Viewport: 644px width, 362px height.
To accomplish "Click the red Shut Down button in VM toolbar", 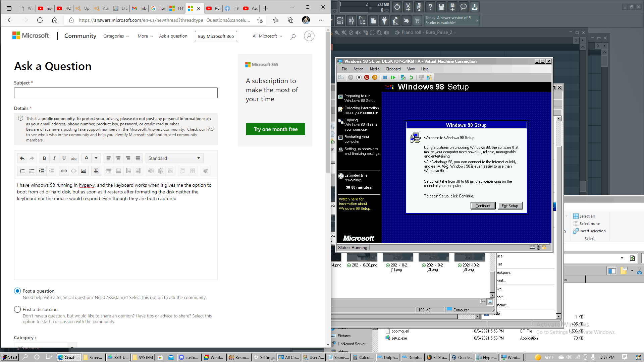I will (x=367, y=77).
